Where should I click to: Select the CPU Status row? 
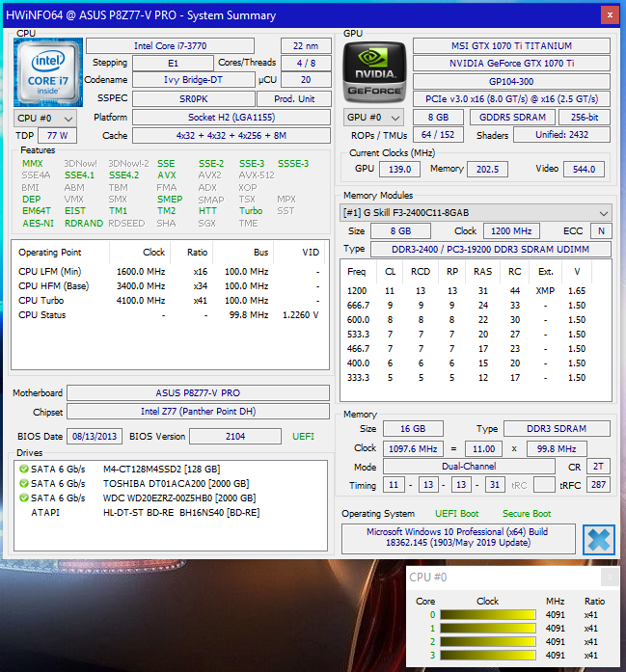tap(170, 315)
